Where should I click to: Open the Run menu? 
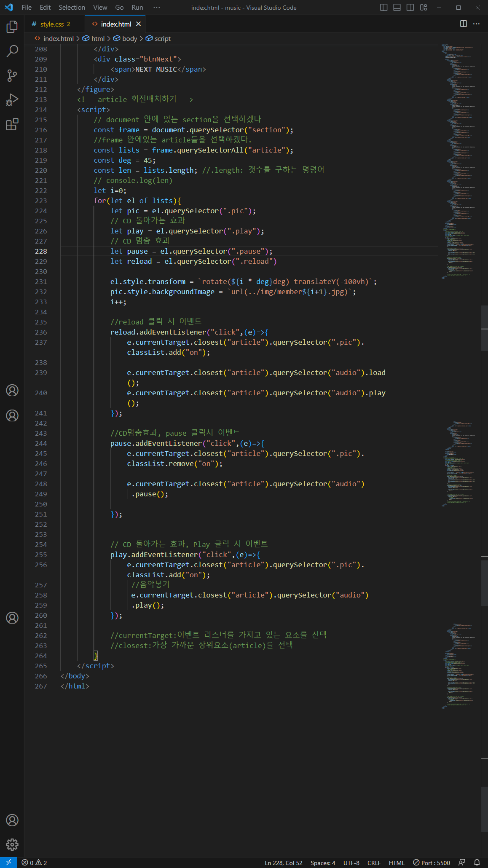click(x=137, y=8)
